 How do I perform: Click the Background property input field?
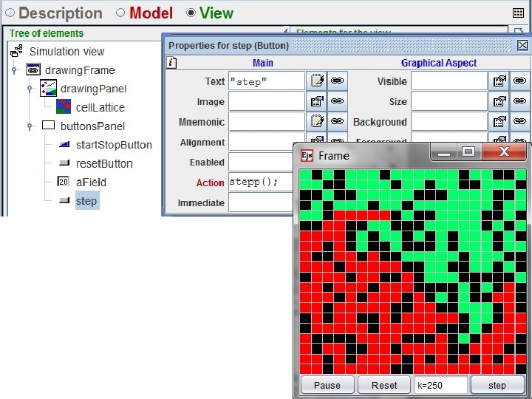[x=449, y=121]
